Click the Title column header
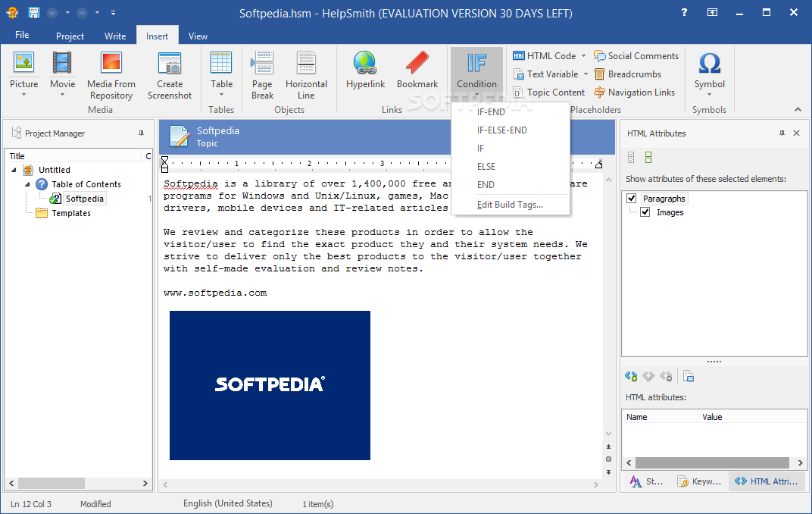 coord(73,156)
